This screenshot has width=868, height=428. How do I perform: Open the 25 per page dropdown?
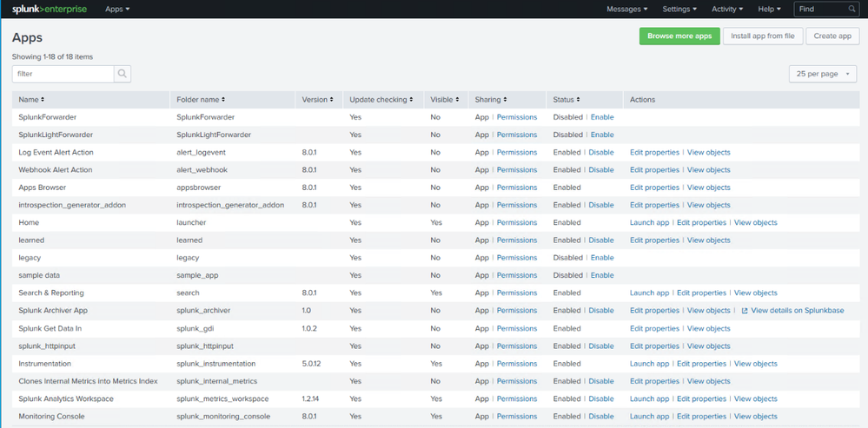[x=823, y=74]
